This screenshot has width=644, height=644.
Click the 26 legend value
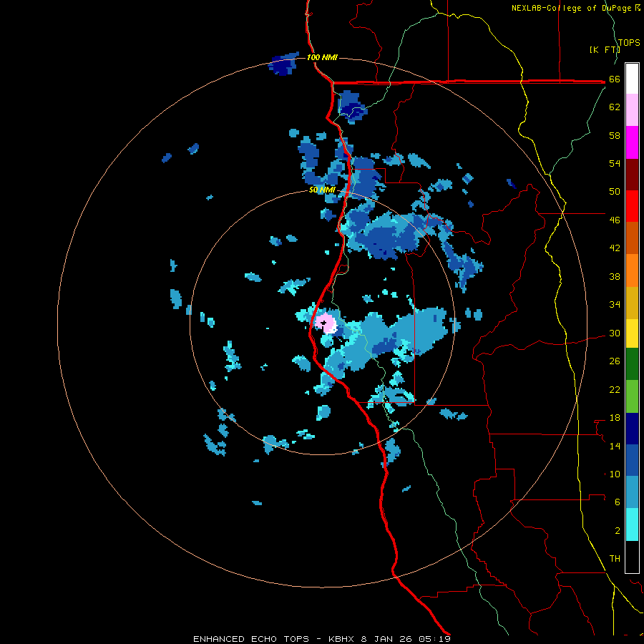click(615, 361)
